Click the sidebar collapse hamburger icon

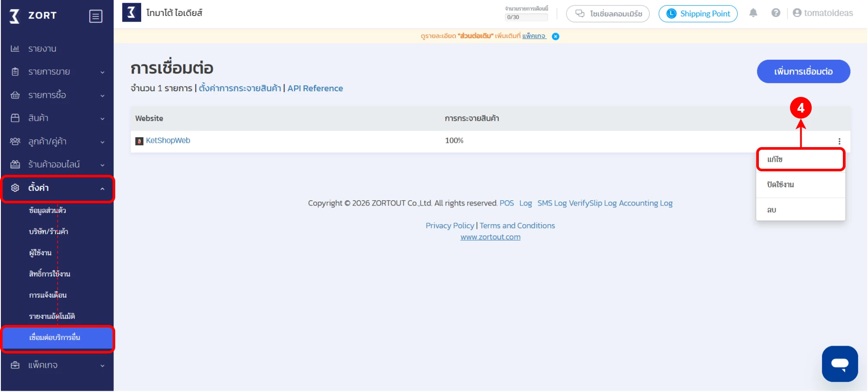pyautogui.click(x=95, y=16)
